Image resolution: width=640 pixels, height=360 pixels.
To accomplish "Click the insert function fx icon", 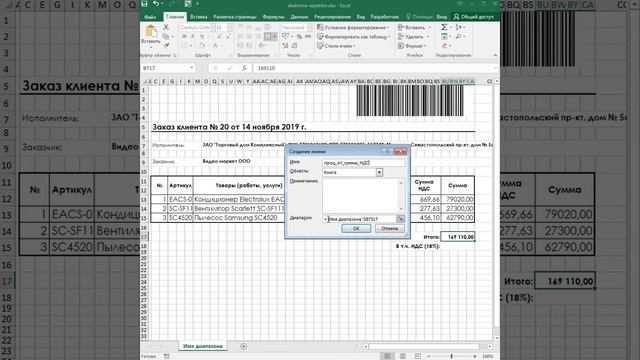I will (x=244, y=68).
